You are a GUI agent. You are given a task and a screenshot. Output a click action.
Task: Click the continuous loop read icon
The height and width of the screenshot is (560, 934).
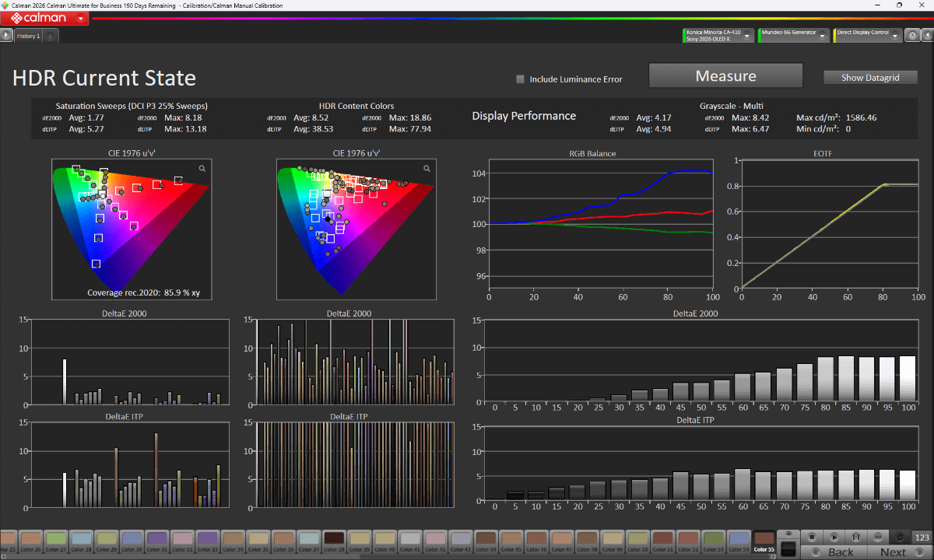point(878,537)
